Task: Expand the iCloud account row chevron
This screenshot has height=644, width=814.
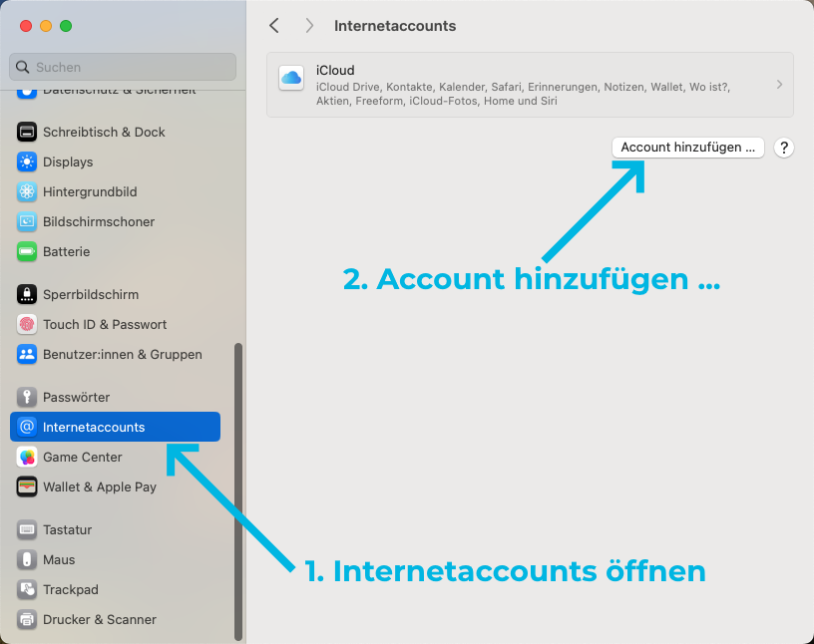Action: click(779, 85)
